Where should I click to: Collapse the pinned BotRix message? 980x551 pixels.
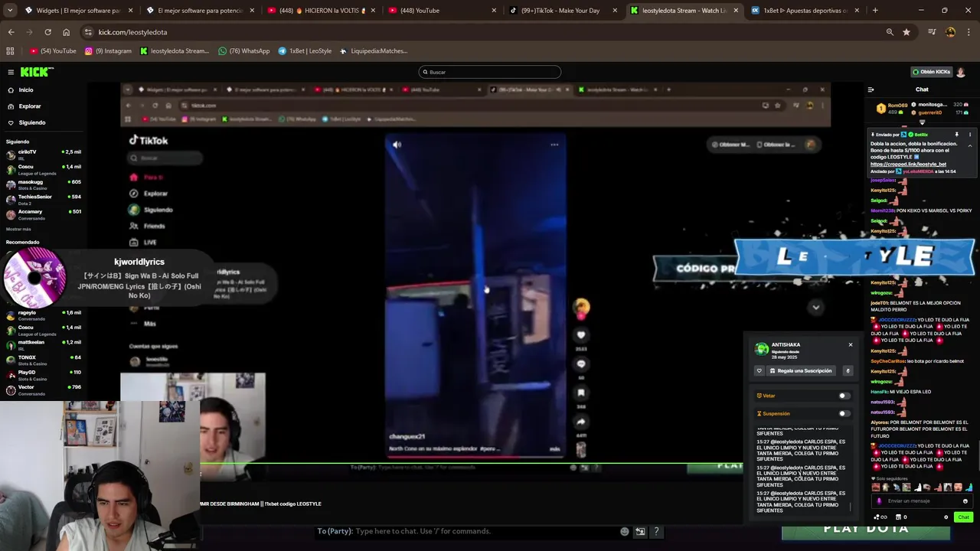(x=970, y=145)
